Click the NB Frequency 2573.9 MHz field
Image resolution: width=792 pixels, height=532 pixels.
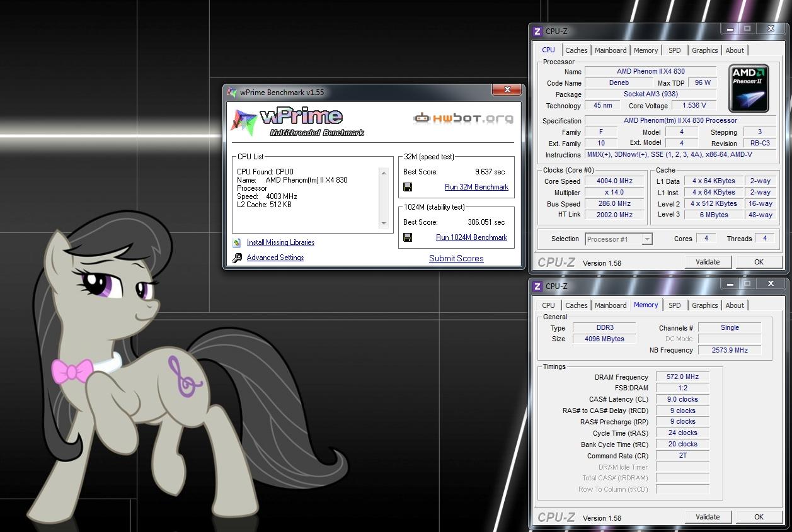[729, 350]
